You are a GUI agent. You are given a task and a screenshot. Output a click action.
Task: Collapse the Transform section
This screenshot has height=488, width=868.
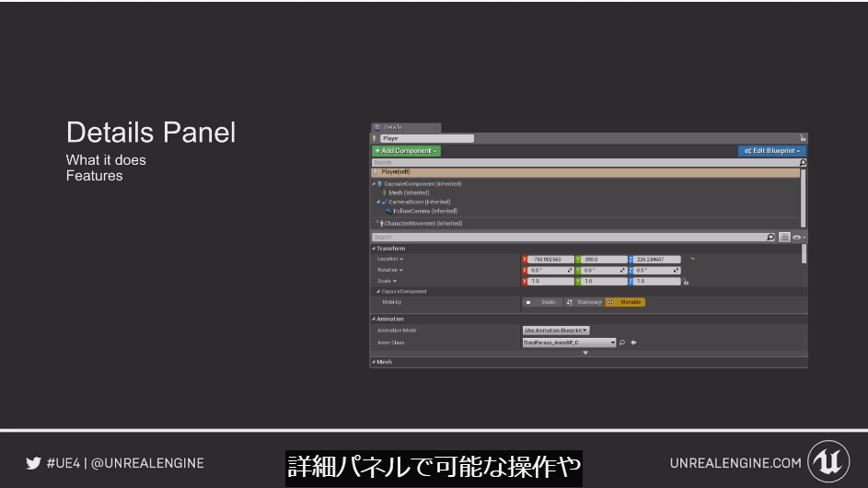click(x=374, y=249)
